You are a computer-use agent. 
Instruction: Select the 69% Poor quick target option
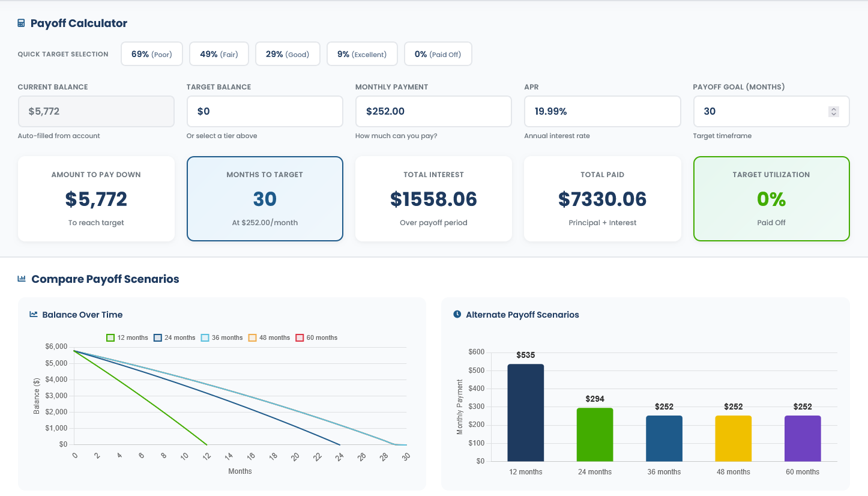click(x=151, y=53)
